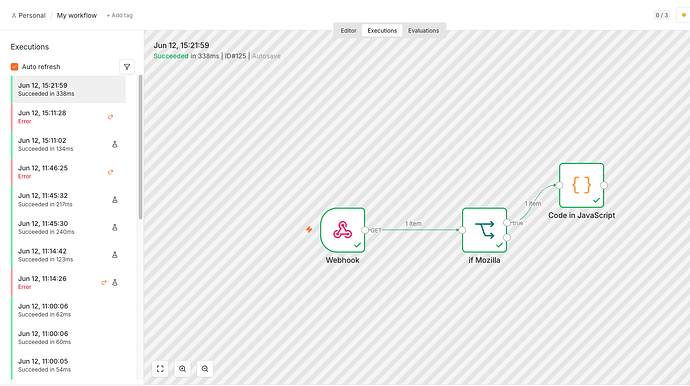Open the executions filter funnel icon
The width and height of the screenshot is (690, 386).
click(x=127, y=67)
